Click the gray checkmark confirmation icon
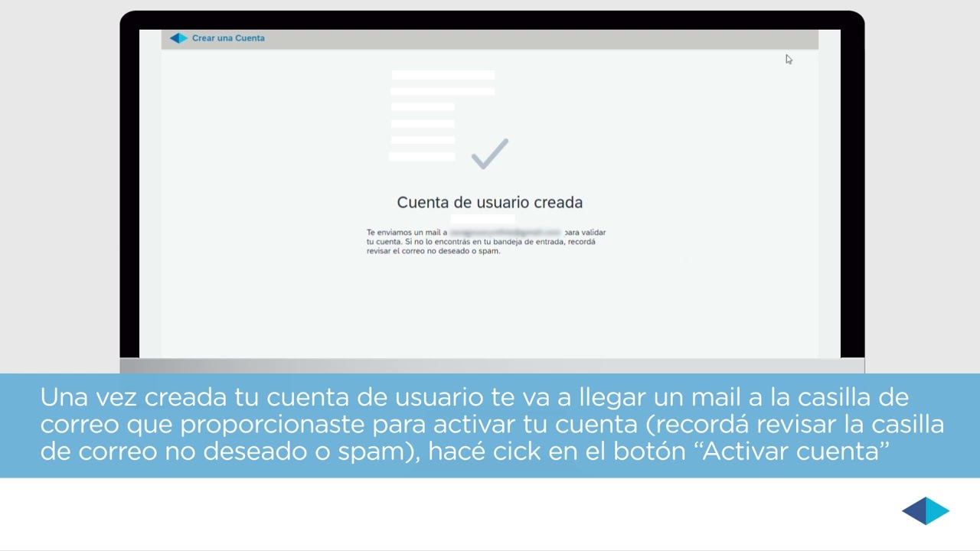 [x=490, y=153]
